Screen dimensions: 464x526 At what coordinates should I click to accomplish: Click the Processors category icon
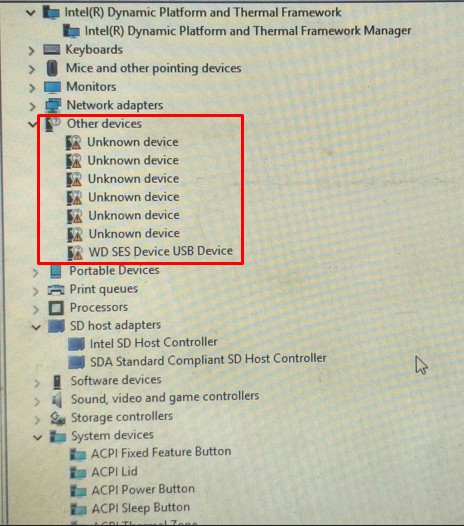tap(56, 308)
